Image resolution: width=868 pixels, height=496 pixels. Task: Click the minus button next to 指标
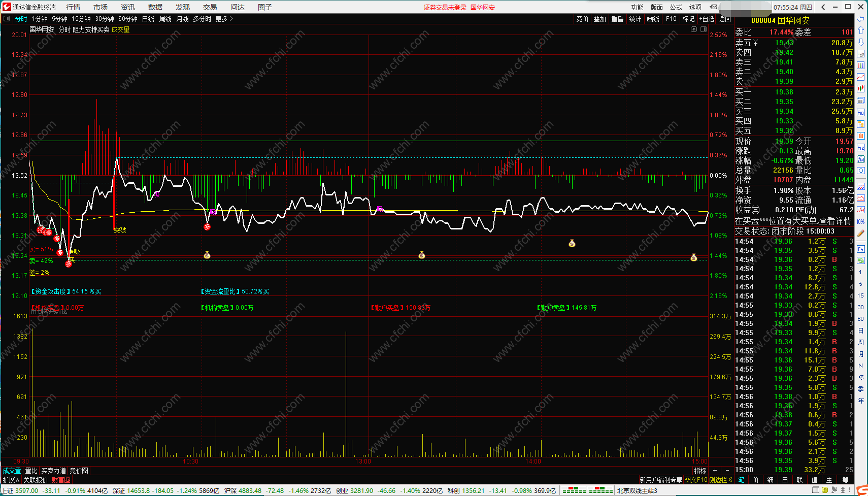pyautogui.click(x=727, y=471)
